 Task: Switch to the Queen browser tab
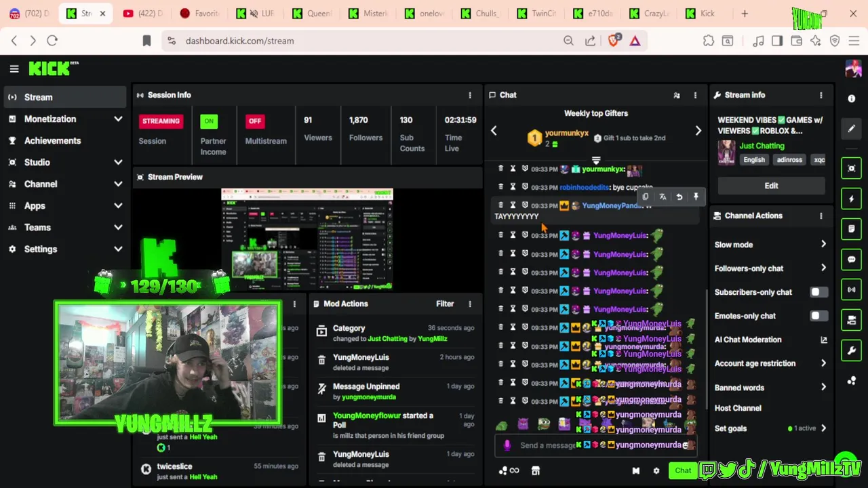(312, 14)
